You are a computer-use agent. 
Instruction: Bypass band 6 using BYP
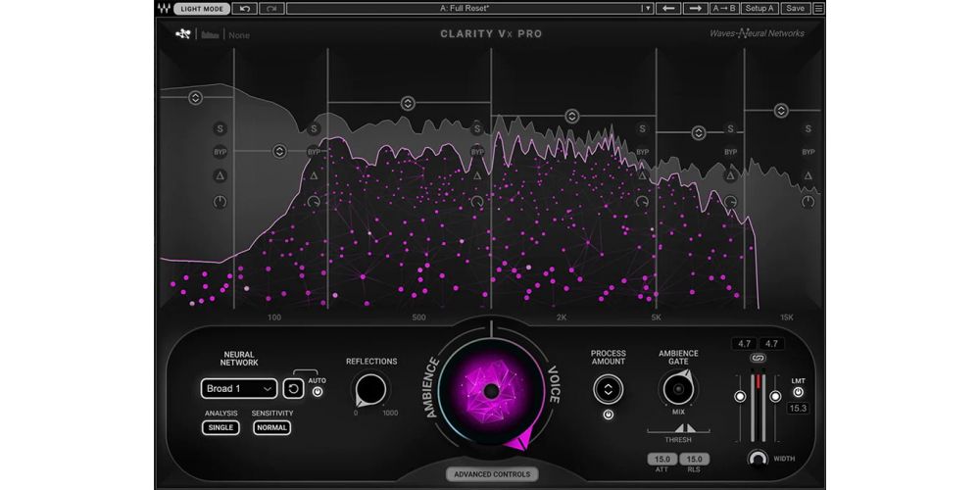(808, 152)
